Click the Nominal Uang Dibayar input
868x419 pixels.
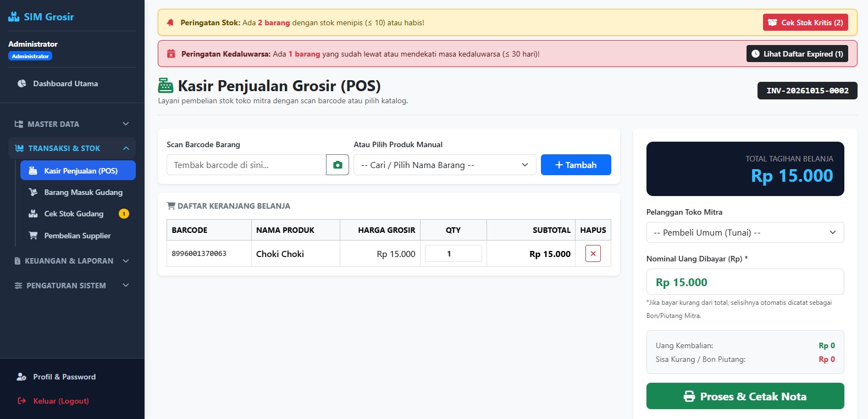pyautogui.click(x=745, y=282)
